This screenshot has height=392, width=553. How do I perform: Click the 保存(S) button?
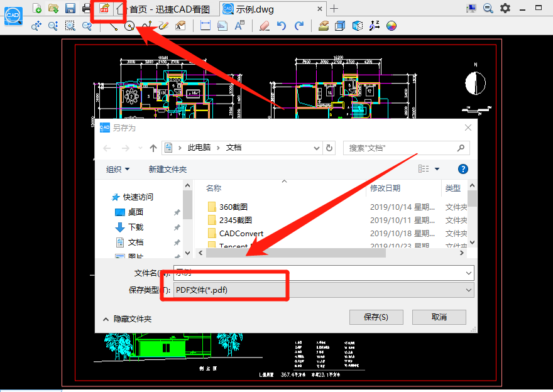tap(376, 317)
